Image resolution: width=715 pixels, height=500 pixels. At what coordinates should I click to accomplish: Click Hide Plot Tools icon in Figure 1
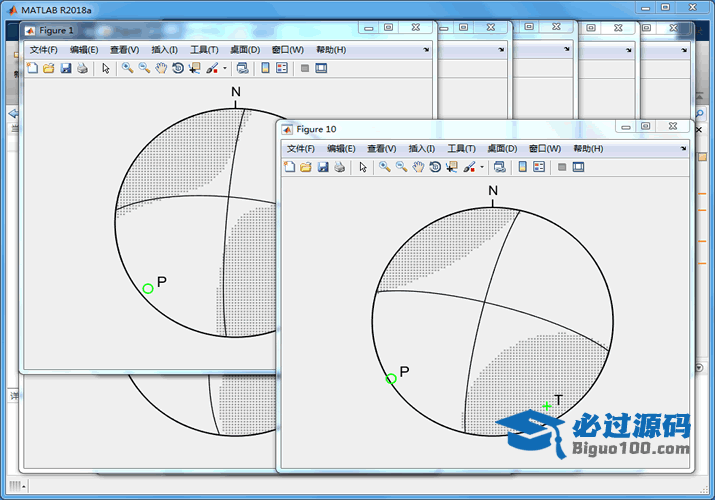[305, 68]
